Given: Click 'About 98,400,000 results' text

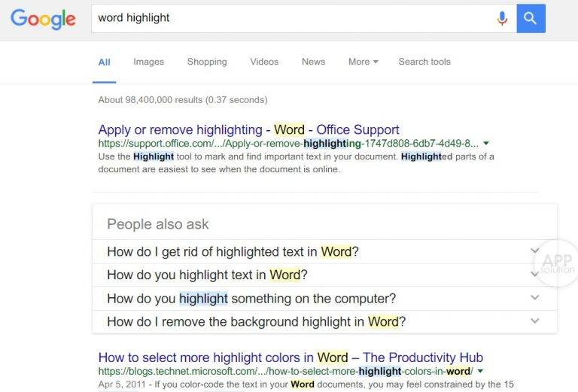Looking at the screenshot, I should click(x=183, y=100).
